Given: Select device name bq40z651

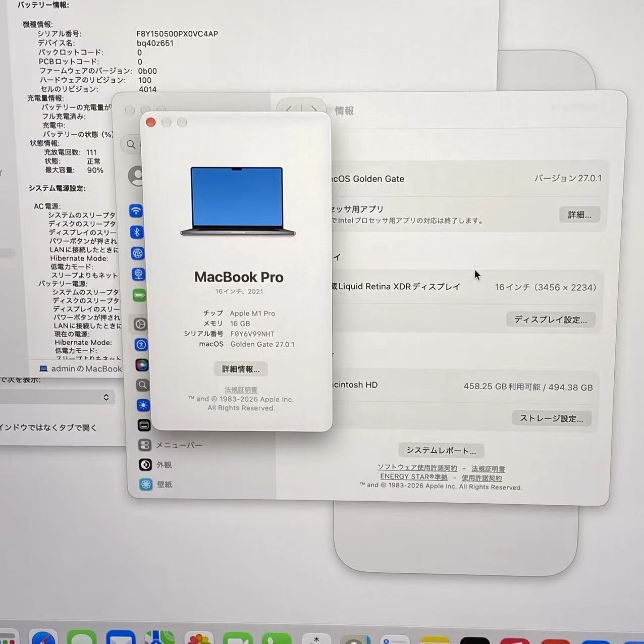Looking at the screenshot, I should [x=155, y=43].
